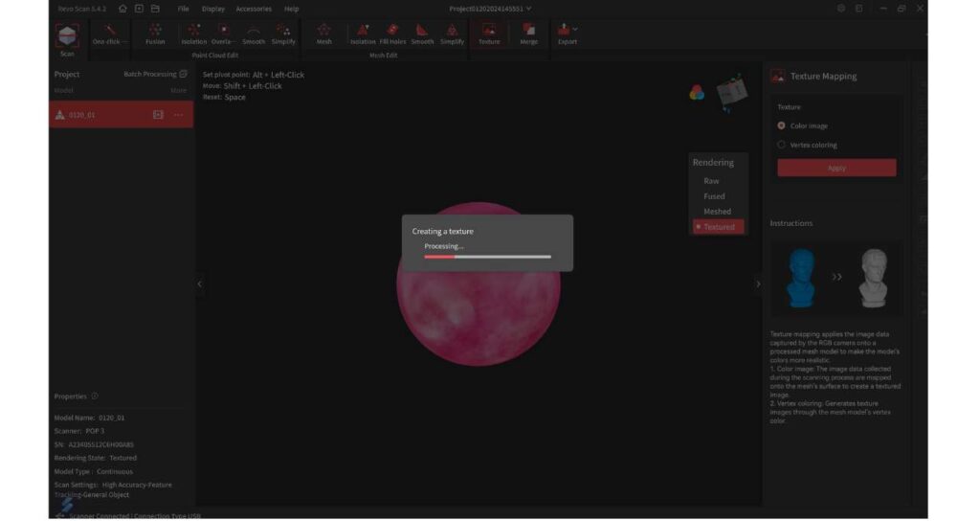Click the Model Name: 0120_01 property

89,418
